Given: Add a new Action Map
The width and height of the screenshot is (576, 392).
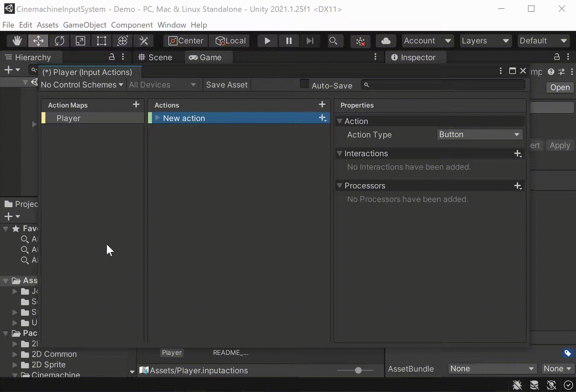Looking at the screenshot, I should pyautogui.click(x=136, y=105).
